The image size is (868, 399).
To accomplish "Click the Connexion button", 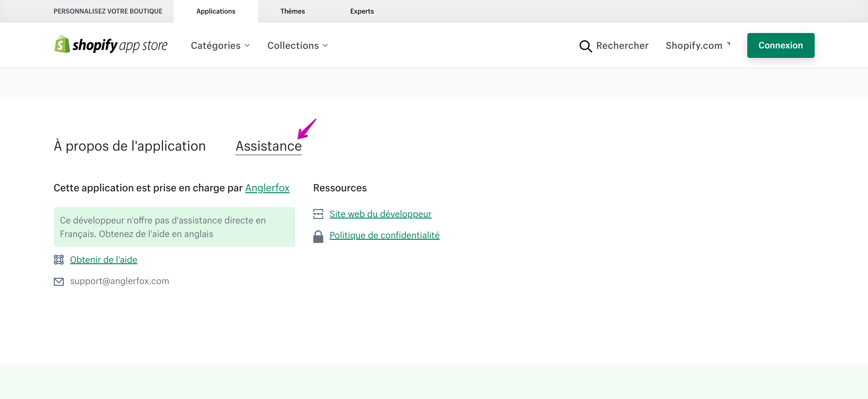I will coord(781,45).
